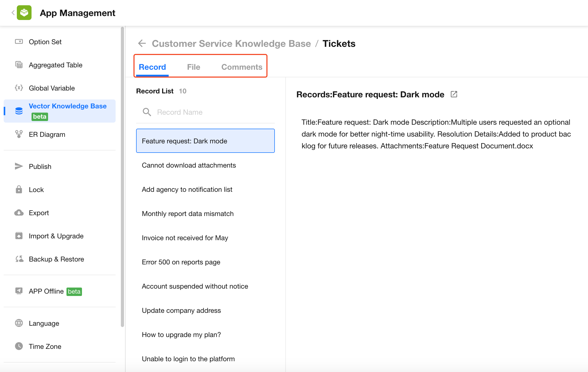588x372 pixels.
Task: Click Customer Service Knowledge Base breadcrumb
Action: [231, 43]
